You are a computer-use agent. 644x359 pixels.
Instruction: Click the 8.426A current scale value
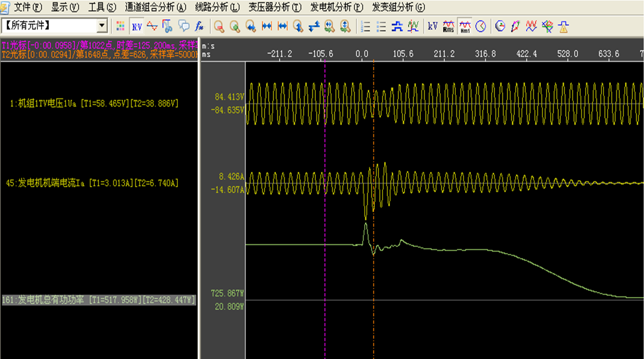(x=232, y=176)
